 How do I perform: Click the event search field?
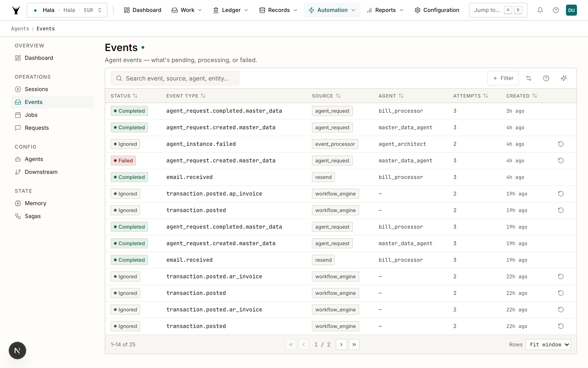(175, 78)
